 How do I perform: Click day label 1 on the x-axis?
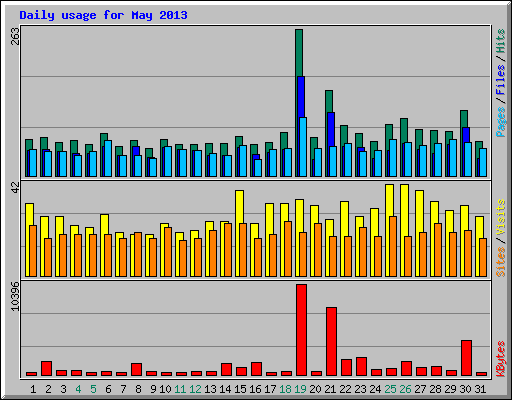click(x=33, y=389)
